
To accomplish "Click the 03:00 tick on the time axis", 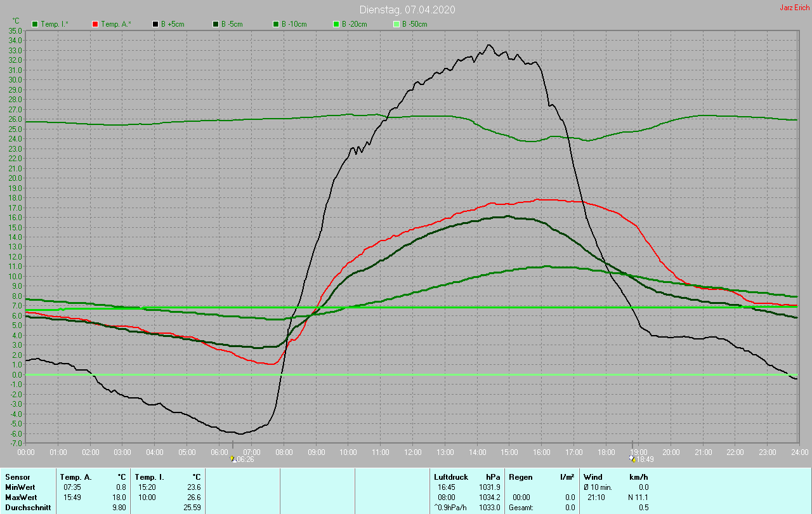I will click(122, 452).
